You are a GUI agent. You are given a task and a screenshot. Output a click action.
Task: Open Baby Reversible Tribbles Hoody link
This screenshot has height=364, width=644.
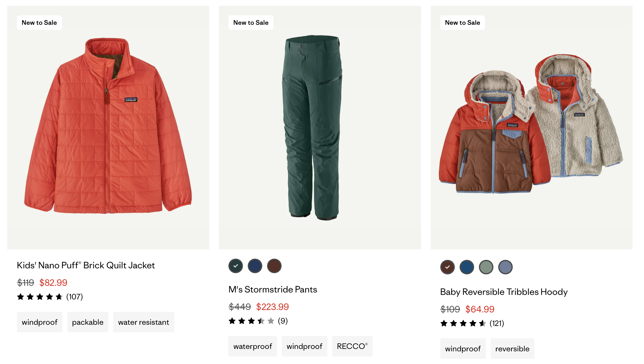tap(504, 292)
